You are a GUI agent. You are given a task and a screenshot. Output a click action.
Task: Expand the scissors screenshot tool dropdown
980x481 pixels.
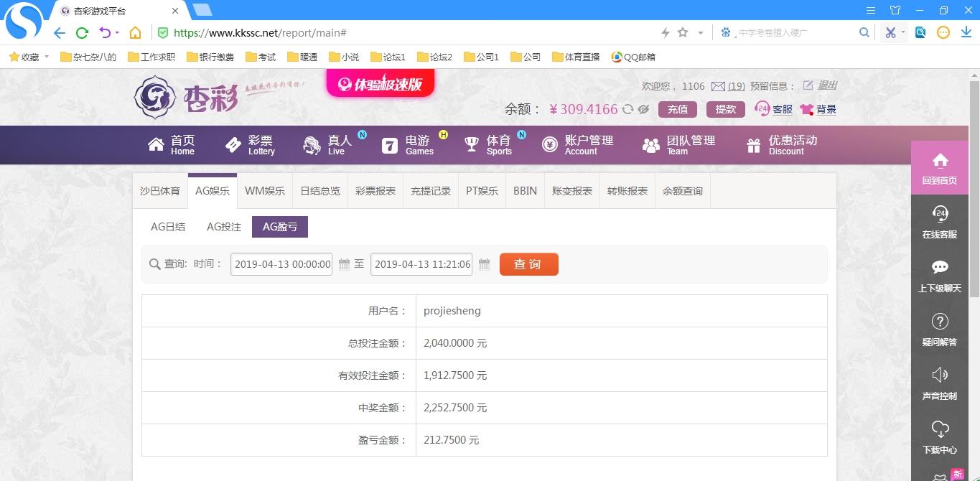tap(903, 32)
